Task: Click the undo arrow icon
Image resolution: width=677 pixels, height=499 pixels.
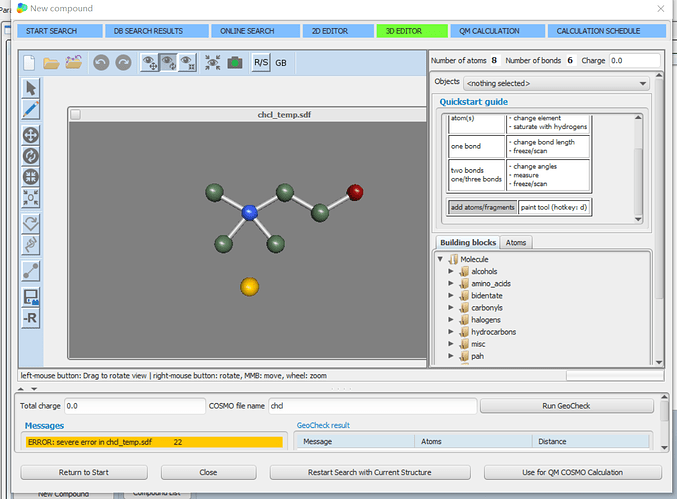Action: point(100,62)
